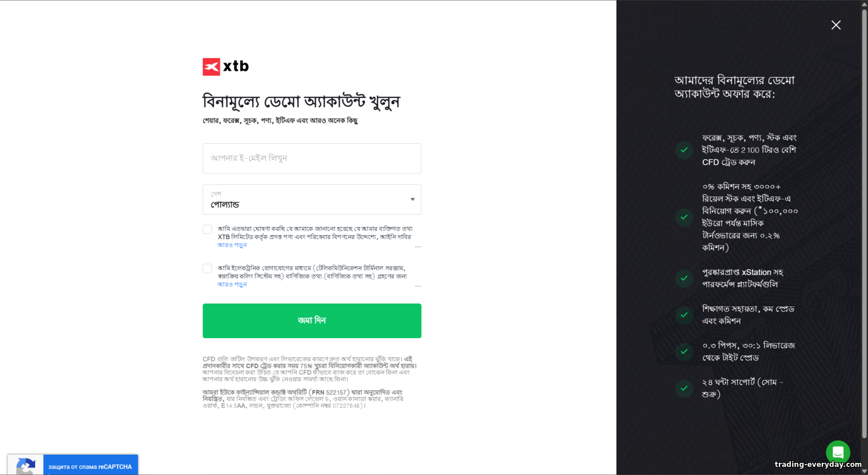Click checkmark icon beside the 0% commission feature
Image resolution: width=868 pixels, height=475 pixels.
(684, 217)
